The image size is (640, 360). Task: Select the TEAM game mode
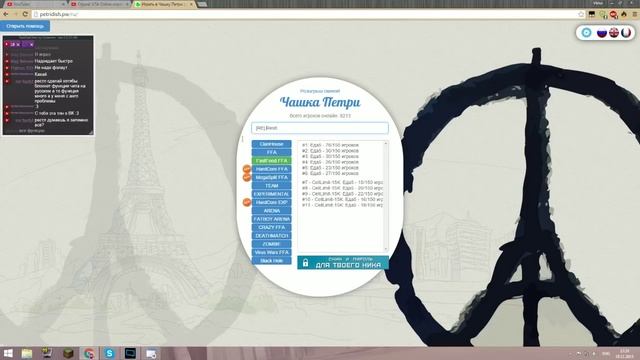pos(271,186)
